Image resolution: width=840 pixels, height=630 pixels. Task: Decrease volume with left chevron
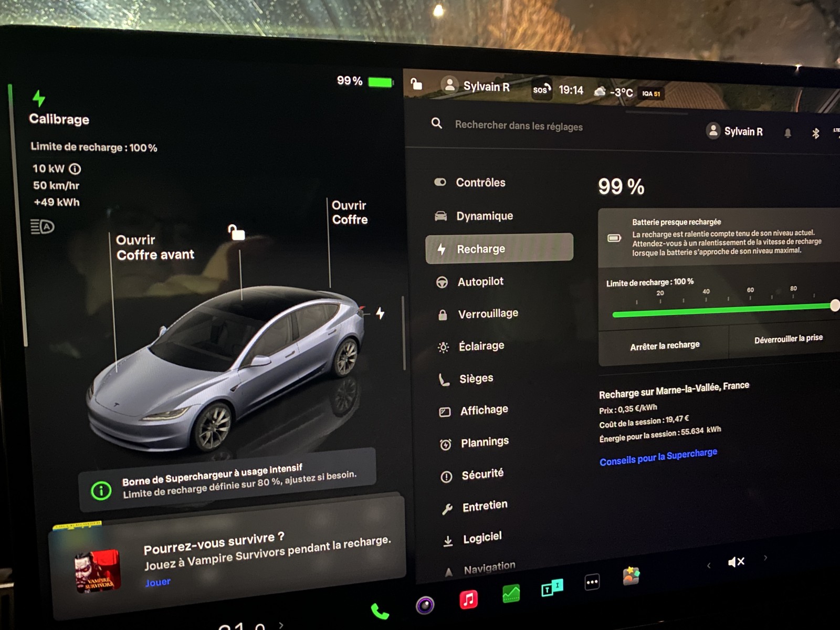pos(709,565)
